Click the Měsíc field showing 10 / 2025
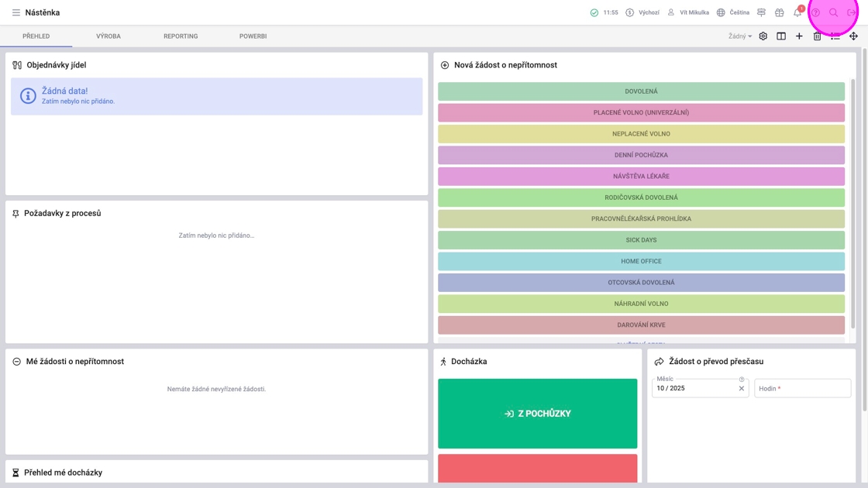This screenshot has width=868, height=488. [701, 388]
